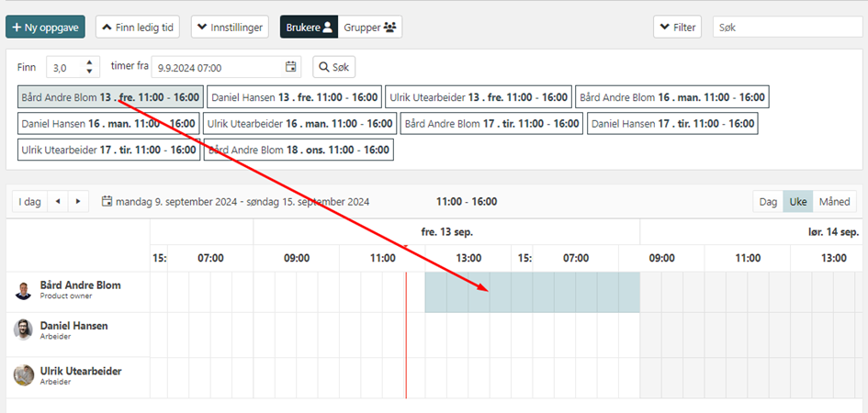Expand the Filter dropdown
Viewport: 868px width, 413px height.
[677, 28]
